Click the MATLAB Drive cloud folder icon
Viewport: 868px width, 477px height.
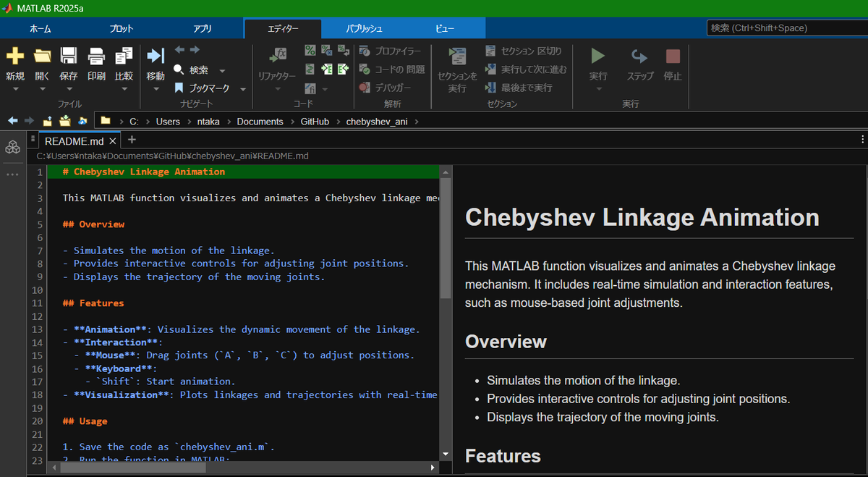click(x=82, y=121)
